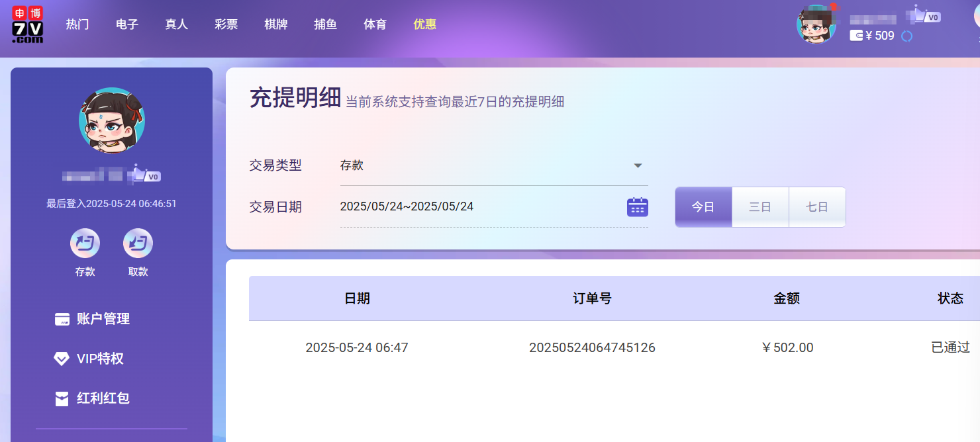This screenshot has width=980, height=442.
Task: Click the VIP crown V0 badge in sidebar
Action: click(x=145, y=175)
